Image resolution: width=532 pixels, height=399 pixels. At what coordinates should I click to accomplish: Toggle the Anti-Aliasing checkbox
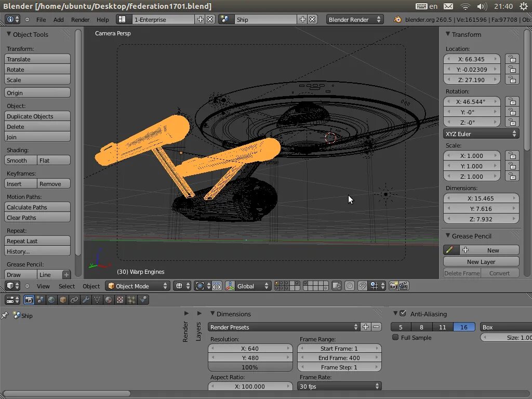(x=403, y=313)
